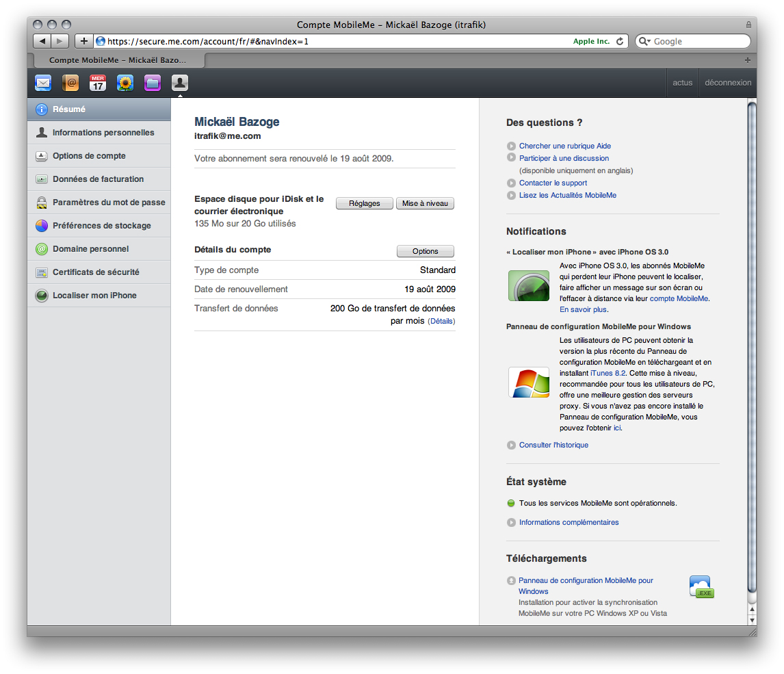Screen dimensions: 784x674
Task: Click the actus link in top bar
Action: pyautogui.click(x=683, y=83)
